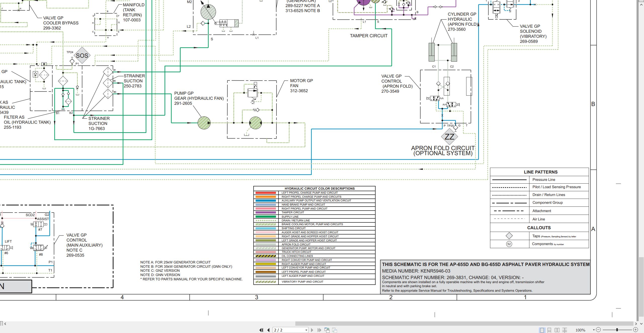This screenshot has width=644, height=333.
Task: Click the 'MOTOR GP FAN 312-3652' label
Action: click(301, 86)
